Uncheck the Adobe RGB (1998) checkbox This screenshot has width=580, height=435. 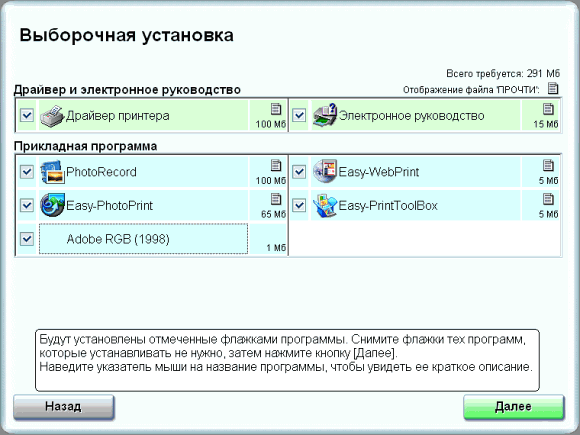(27, 239)
